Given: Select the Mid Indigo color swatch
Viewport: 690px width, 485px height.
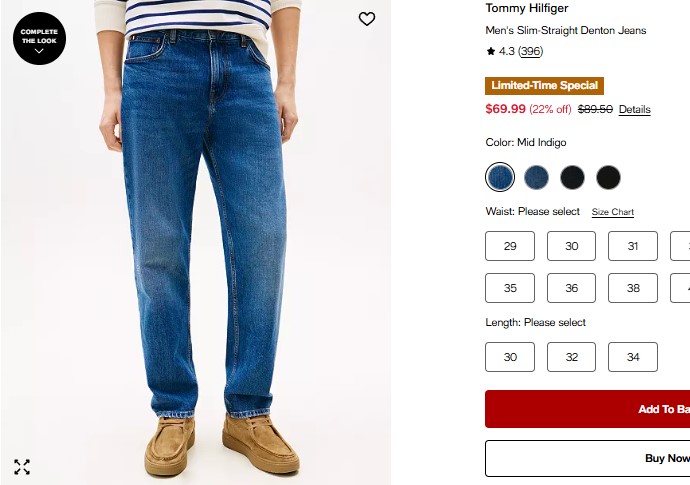Looking at the screenshot, I should (x=500, y=177).
